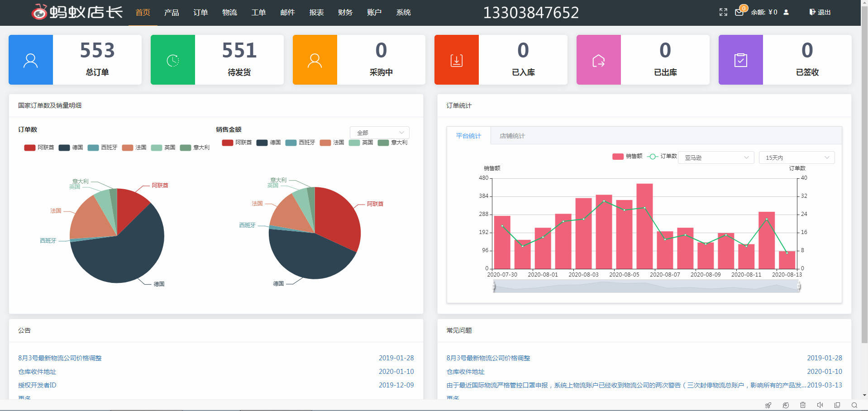
Task: Open the 物流 menu in the navigation bar
Action: (229, 13)
